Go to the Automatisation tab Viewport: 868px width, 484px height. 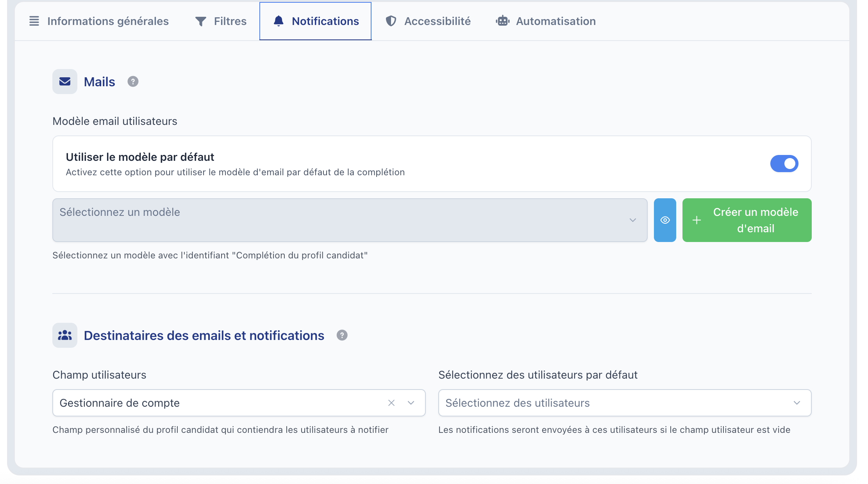pyautogui.click(x=546, y=21)
